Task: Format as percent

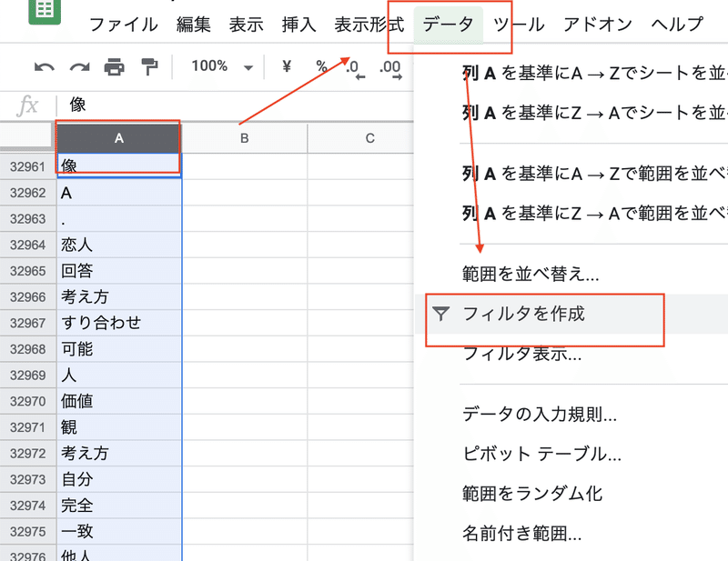Action: coord(321,66)
